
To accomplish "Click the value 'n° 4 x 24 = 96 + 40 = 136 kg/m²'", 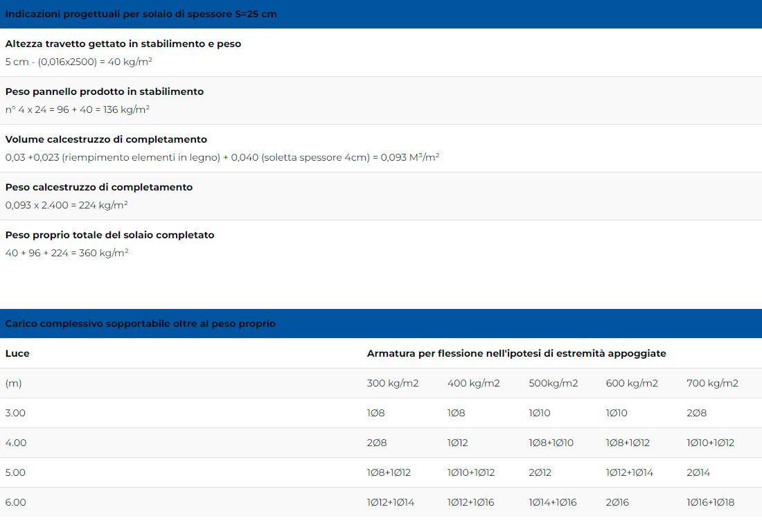I will pos(78,109).
